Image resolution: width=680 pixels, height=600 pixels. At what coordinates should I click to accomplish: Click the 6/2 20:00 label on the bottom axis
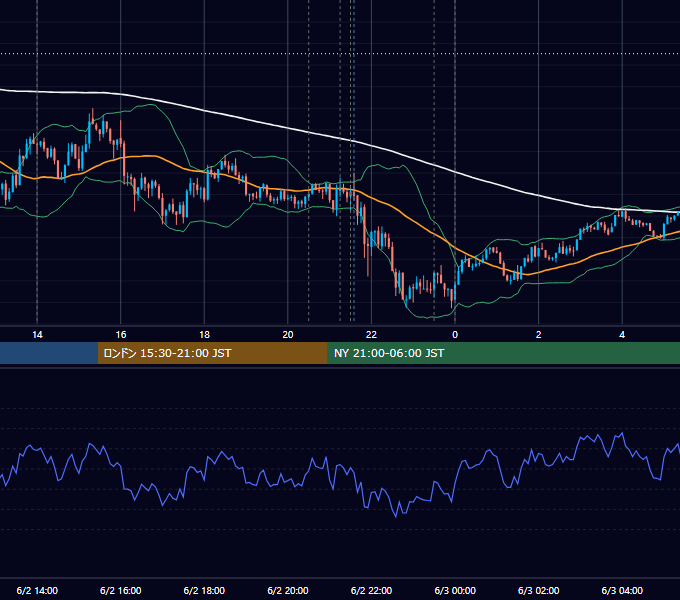288,590
